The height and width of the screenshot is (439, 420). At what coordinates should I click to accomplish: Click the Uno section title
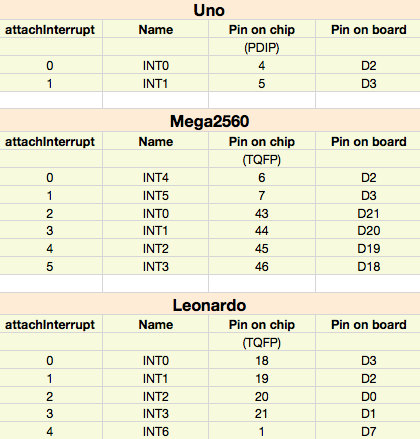pyautogui.click(x=209, y=10)
